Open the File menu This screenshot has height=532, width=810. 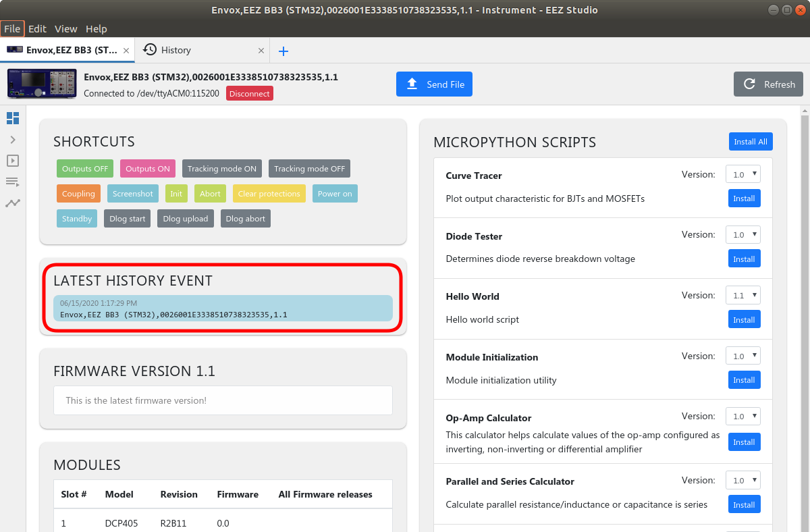click(12, 28)
